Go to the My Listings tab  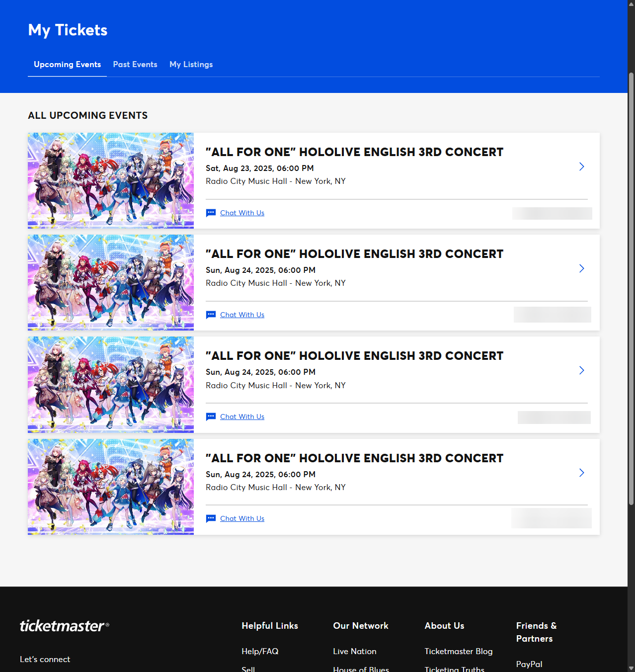(191, 65)
